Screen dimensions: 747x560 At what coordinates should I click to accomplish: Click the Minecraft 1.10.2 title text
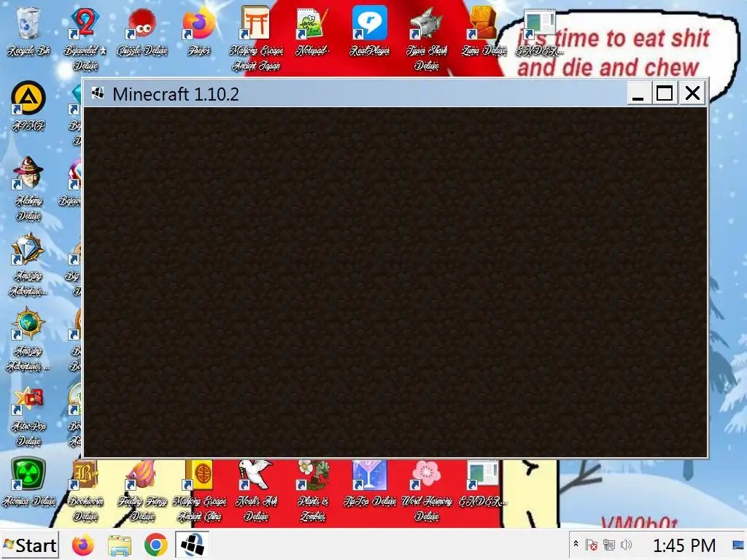(x=175, y=94)
